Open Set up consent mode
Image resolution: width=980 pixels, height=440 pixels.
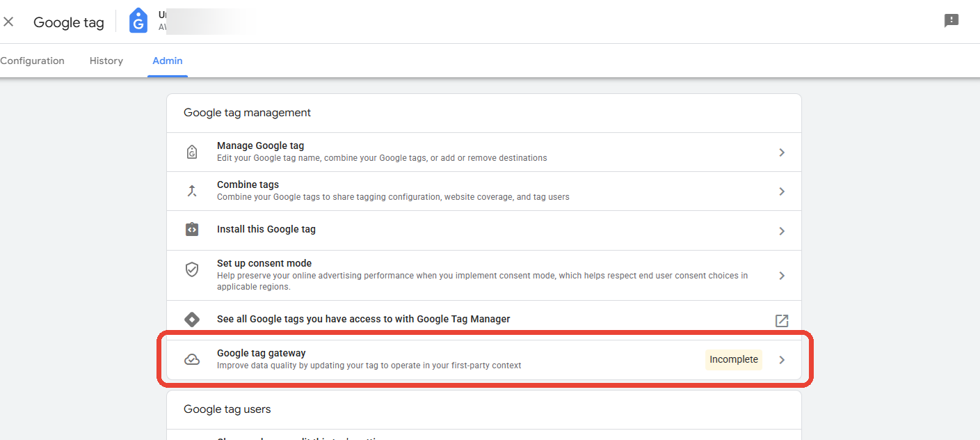coord(484,275)
